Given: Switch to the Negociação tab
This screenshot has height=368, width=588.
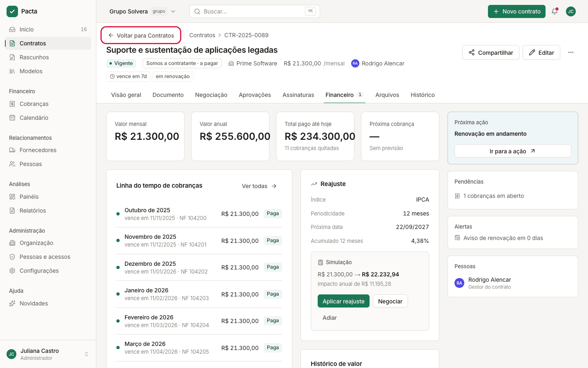Looking at the screenshot, I should (x=211, y=95).
